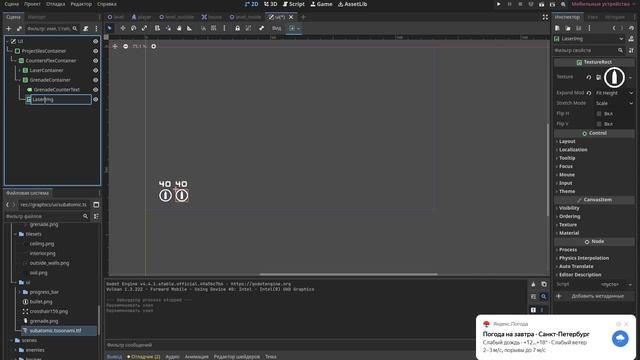Click the clear output broom icon
Image resolution: width=640 pixels, height=360 pixels.
pyautogui.click(x=533, y=284)
